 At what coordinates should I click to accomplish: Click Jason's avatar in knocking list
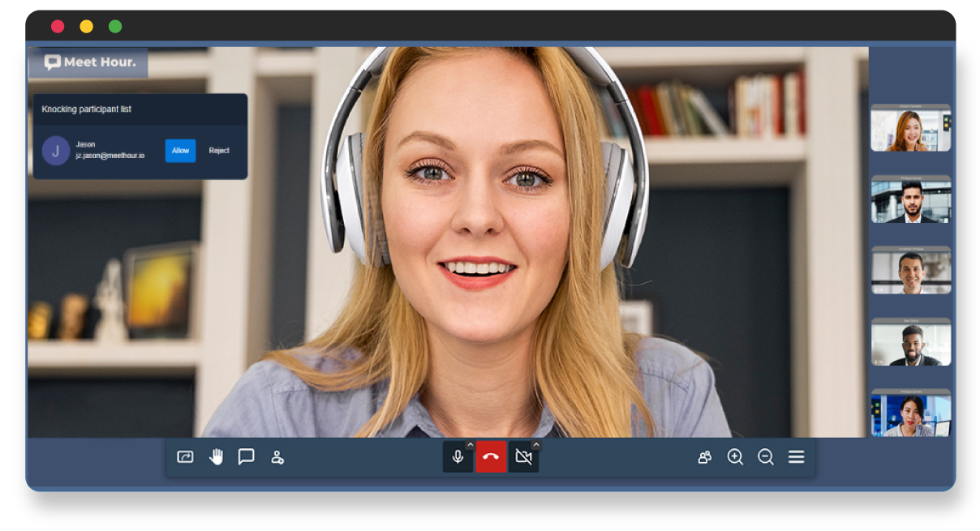pyautogui.click(x=56, y=151)
